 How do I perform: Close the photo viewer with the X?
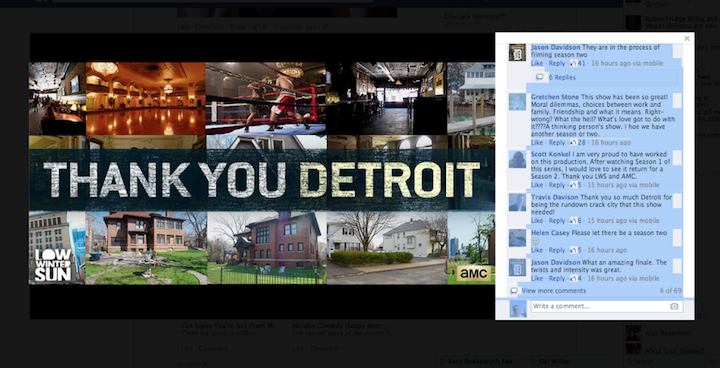click(x=687, y=39)
